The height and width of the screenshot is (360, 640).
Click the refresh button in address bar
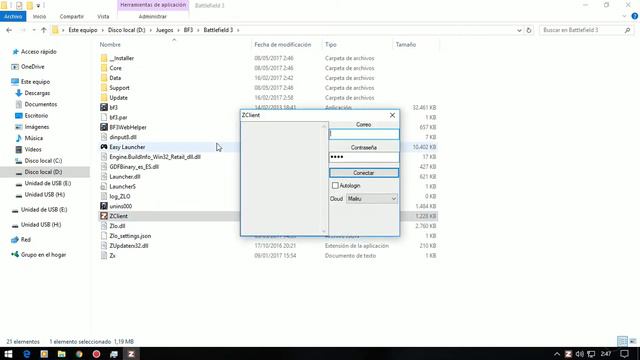pos(529,30)
